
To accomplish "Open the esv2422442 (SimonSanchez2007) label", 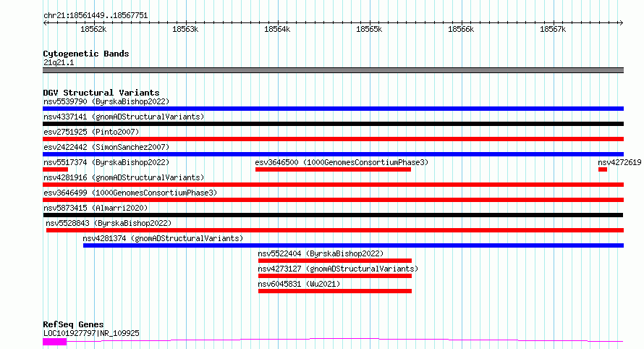I will click(106, 147).
